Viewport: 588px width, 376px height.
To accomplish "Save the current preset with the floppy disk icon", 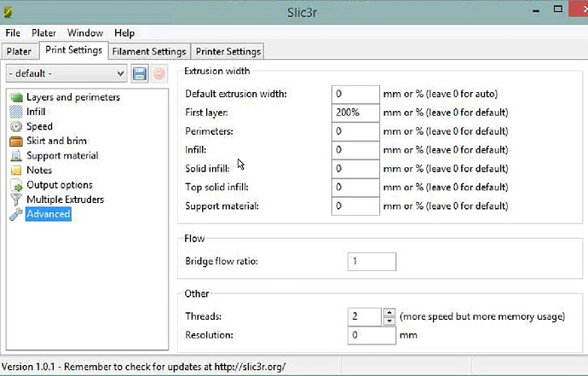I will (x=140, y=73).
